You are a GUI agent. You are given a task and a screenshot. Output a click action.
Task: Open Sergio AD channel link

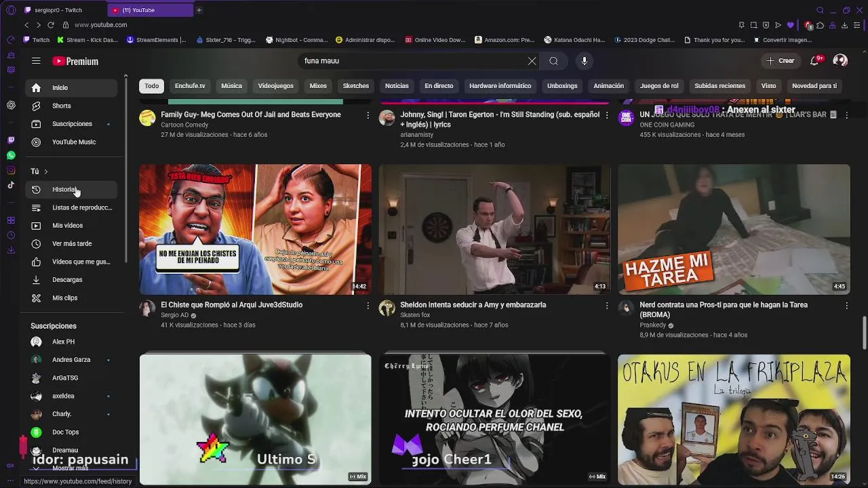pos(174,315)
